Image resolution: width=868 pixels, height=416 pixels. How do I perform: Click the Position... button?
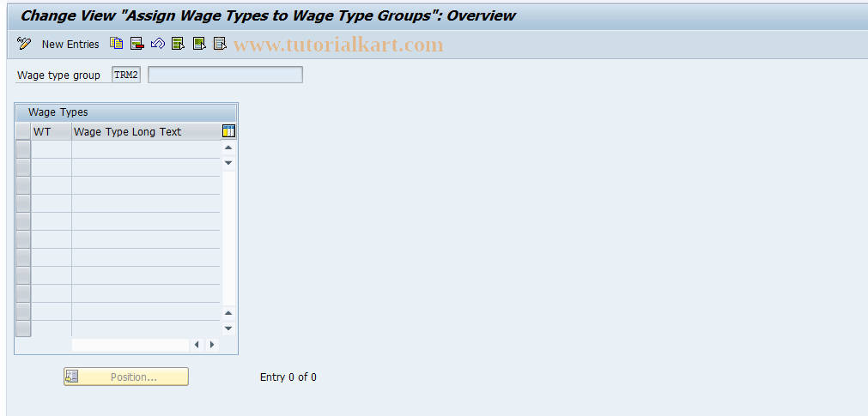126,377
